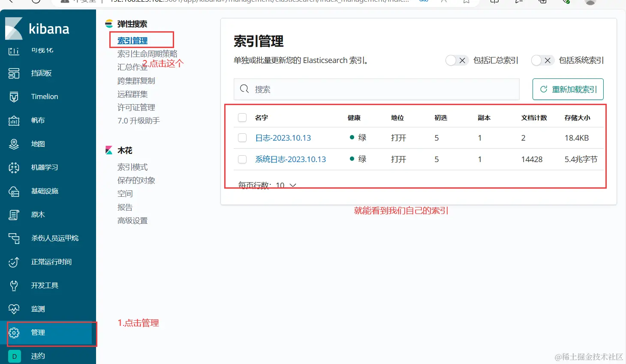Select 远程群集 menu item

132,94
